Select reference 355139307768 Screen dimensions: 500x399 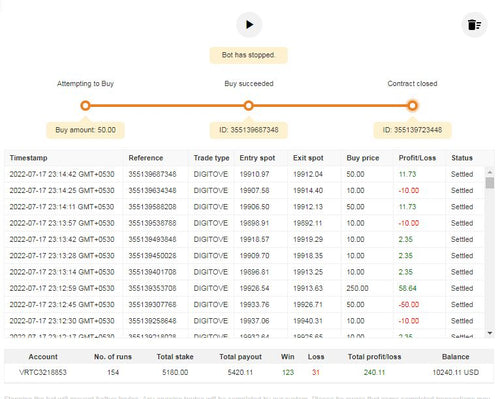coord(152,305)
